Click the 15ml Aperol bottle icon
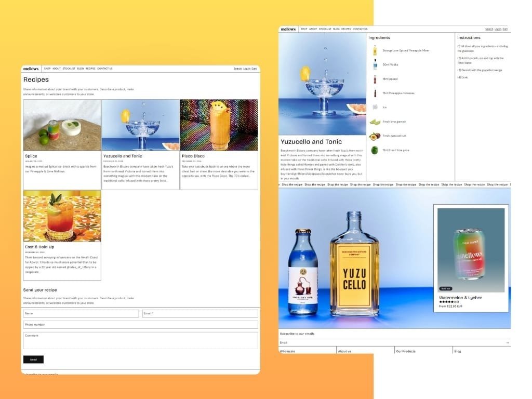 [x=375, y=79]
